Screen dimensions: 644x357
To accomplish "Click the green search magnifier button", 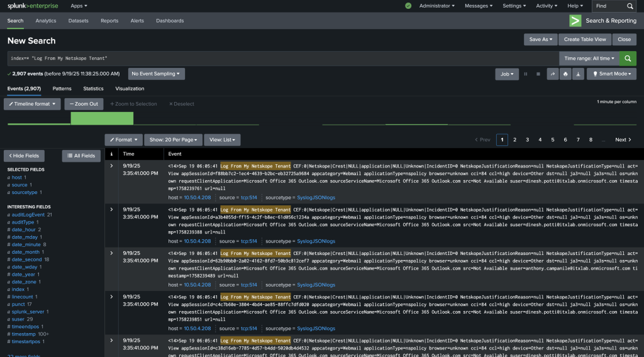I will click(628, 59).
